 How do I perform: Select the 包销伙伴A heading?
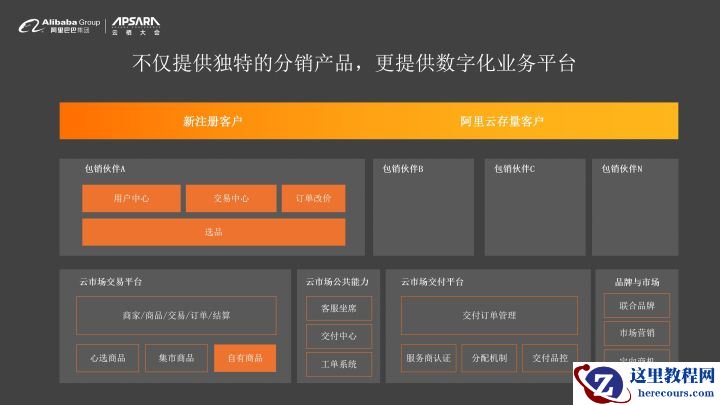coord(105,169)
